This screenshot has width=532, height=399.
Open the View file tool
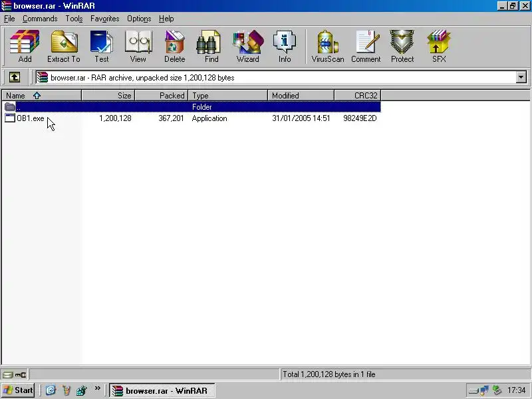point(138,47)
